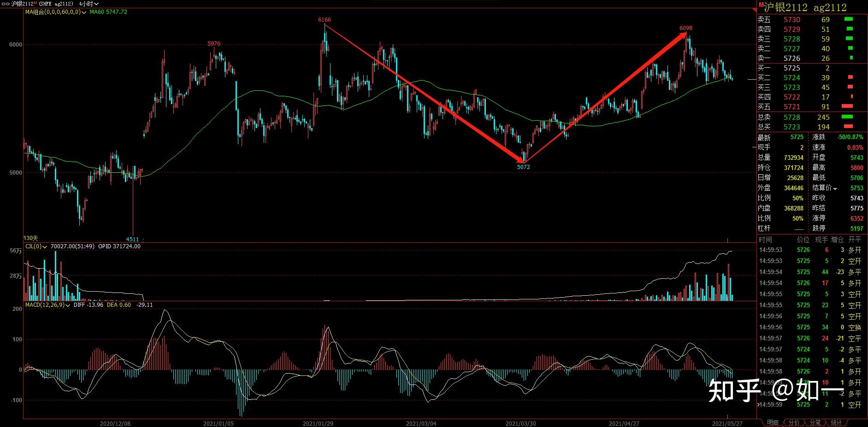The image size is (868, 427).
Task: Click the 5000 price axis label
Action: tap(16, 173)
